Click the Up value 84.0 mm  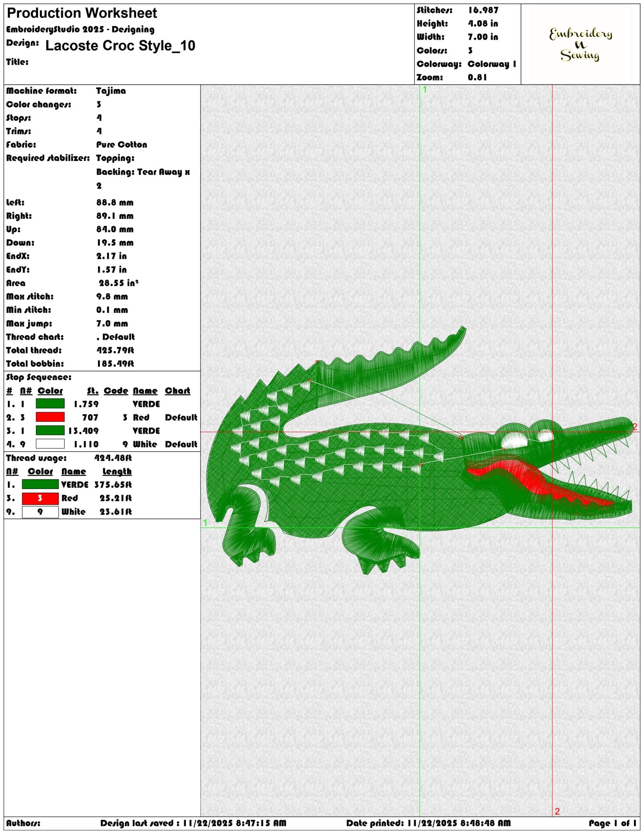[x=115, y=229]
